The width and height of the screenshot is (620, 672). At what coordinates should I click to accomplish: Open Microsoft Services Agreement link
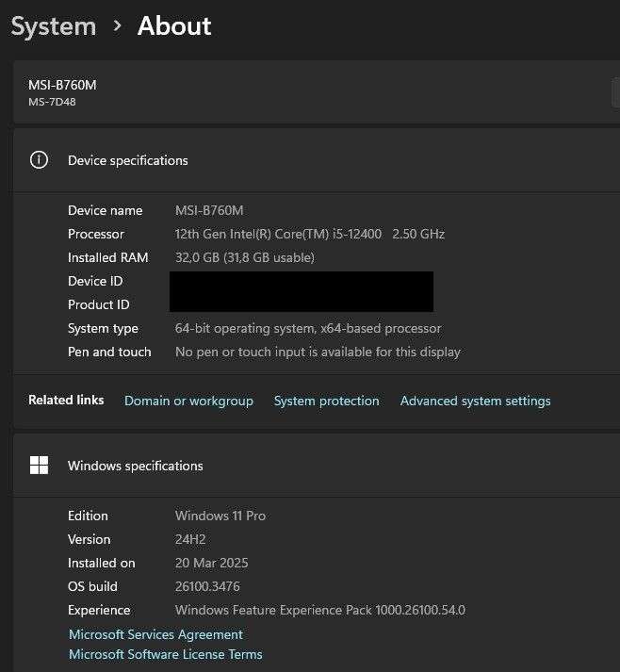156,634
